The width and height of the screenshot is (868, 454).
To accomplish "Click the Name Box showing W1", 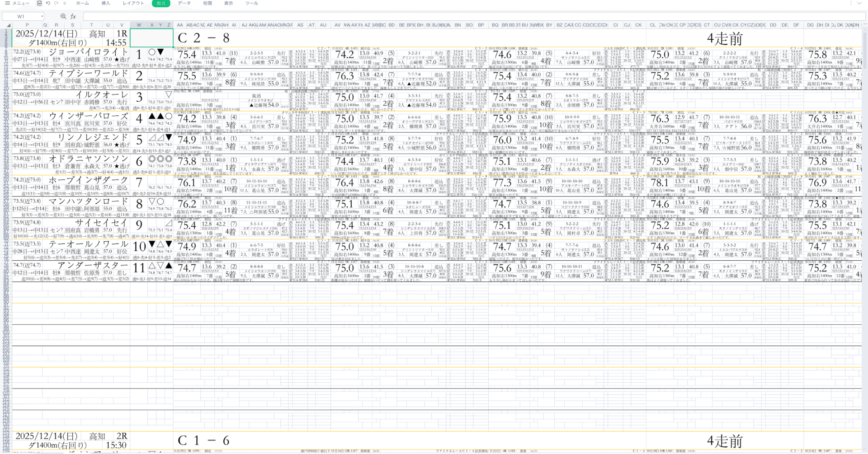I will click(21, 16).
